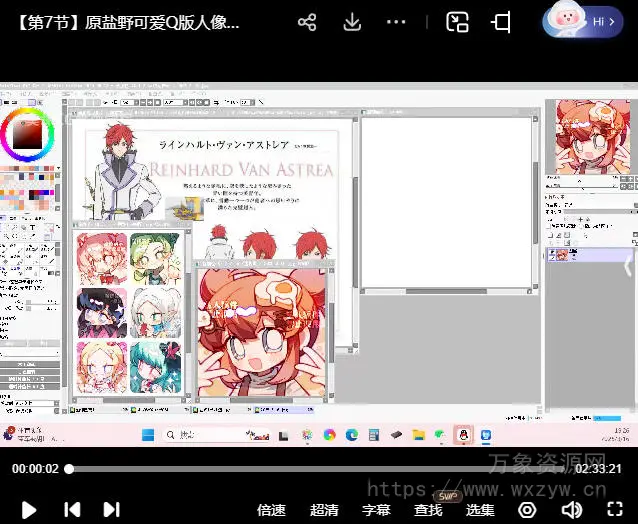Click the video title 【第7节】原盐野可爱Q版人像
Viewport: 638px width, 524px height.
pyautogui.click(x=128, y=22)
